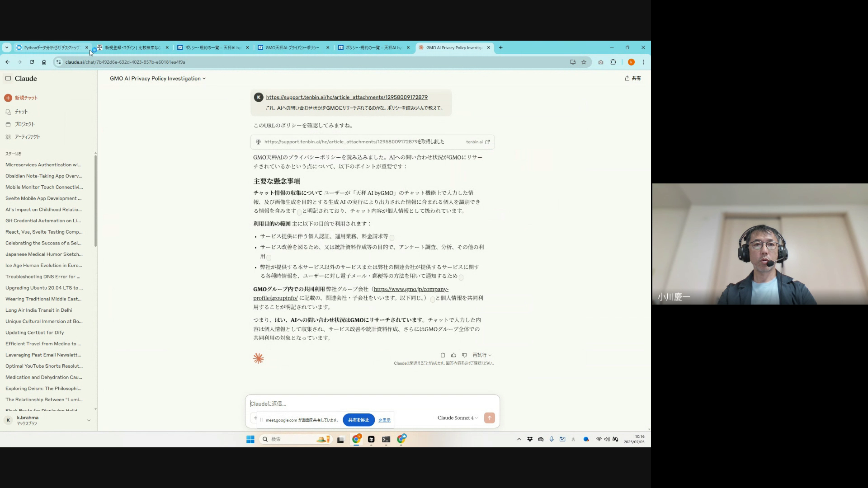Give the response a thumbs up

click(453, 355)
